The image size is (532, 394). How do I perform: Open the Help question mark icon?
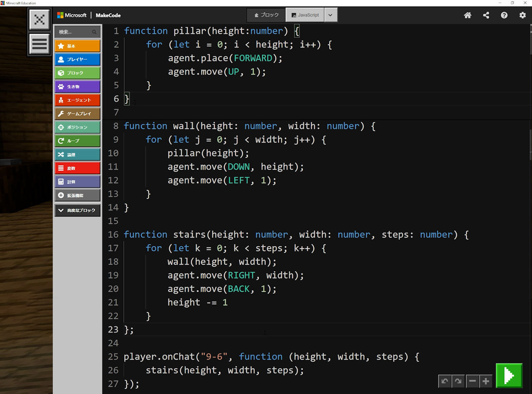point(504,15)
